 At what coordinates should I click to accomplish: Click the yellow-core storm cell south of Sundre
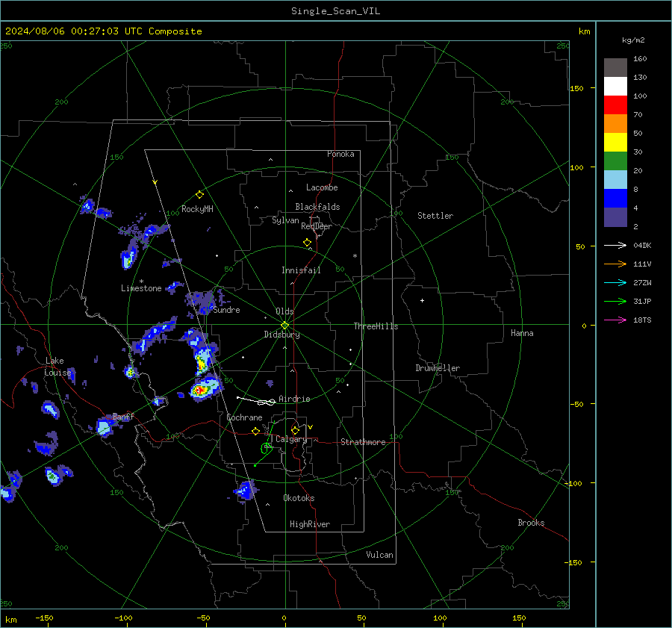coord(202,364)
